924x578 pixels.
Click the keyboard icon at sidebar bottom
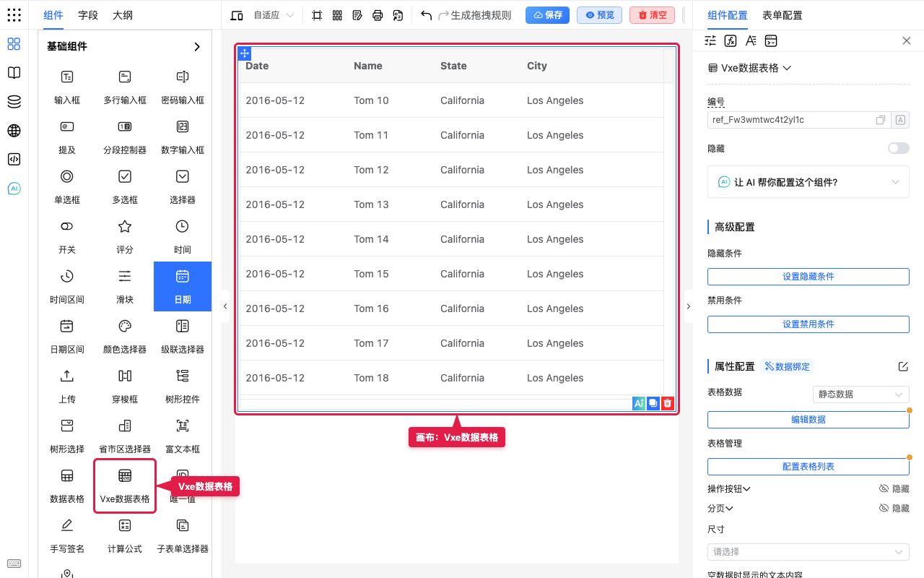[x=14, y=564]
